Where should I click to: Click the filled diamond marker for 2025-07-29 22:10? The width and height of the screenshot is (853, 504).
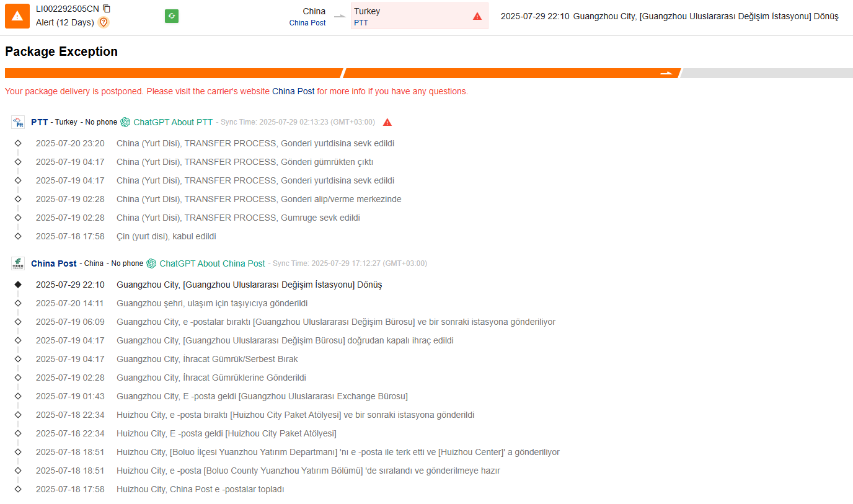coord(18,285)
